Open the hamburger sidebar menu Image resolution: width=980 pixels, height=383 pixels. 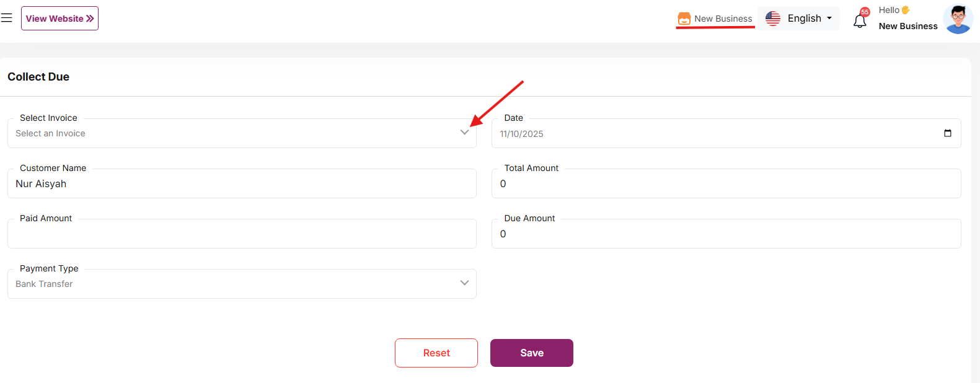7,18
